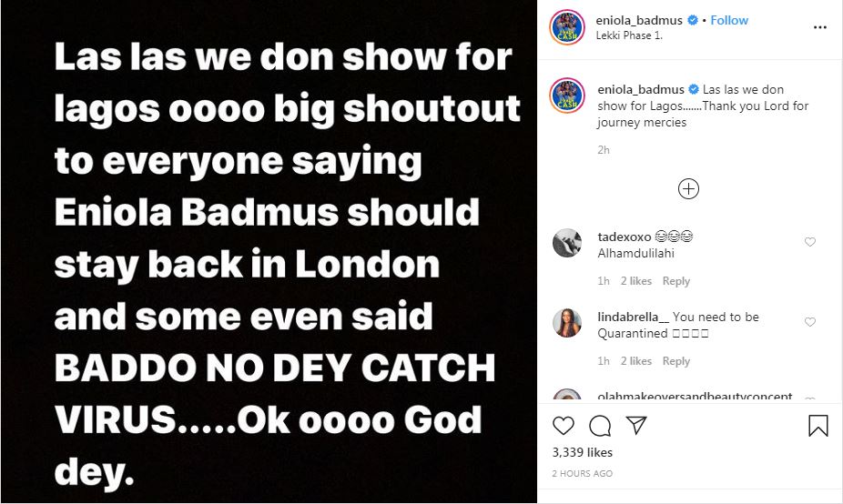Open tadexoxo's profile avatar
This screenshot has height=504, width=843.
tap(566, 243)
